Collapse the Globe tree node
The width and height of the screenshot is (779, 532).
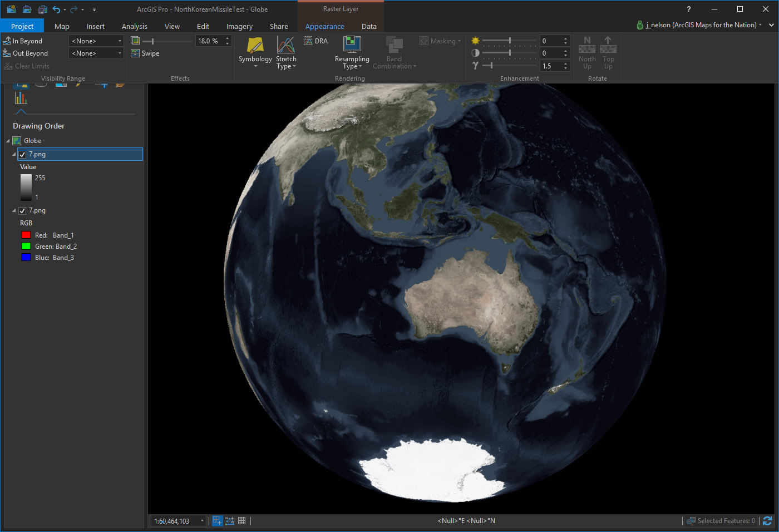coord(8,141)
